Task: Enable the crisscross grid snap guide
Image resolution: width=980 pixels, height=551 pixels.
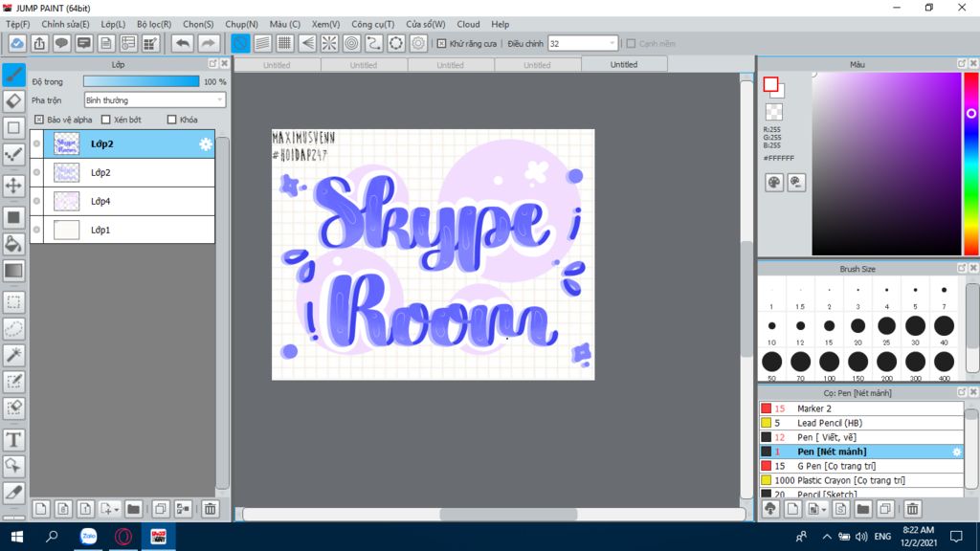Action: point(284,43)
